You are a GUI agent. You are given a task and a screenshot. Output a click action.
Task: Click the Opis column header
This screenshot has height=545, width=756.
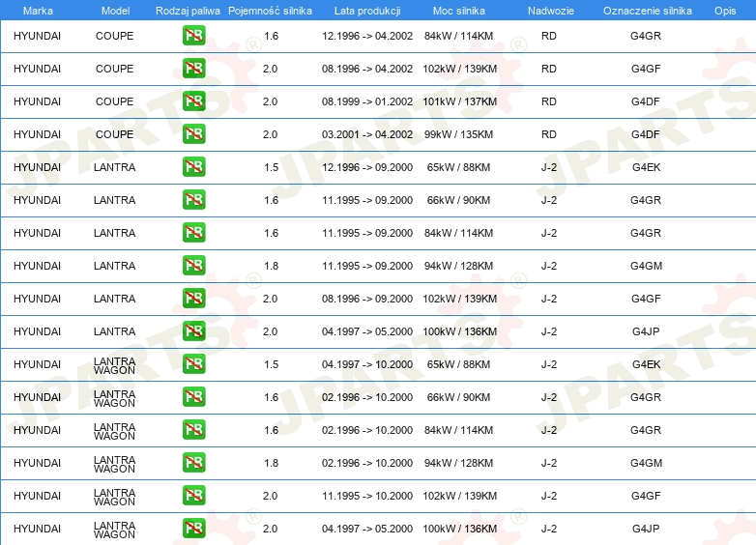tap(725, 11)
